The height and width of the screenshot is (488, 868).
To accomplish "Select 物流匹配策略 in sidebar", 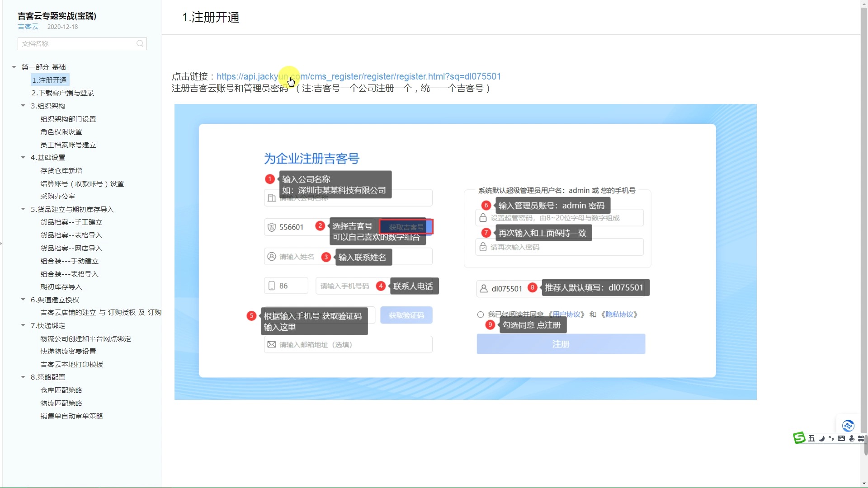I will 61,403.
